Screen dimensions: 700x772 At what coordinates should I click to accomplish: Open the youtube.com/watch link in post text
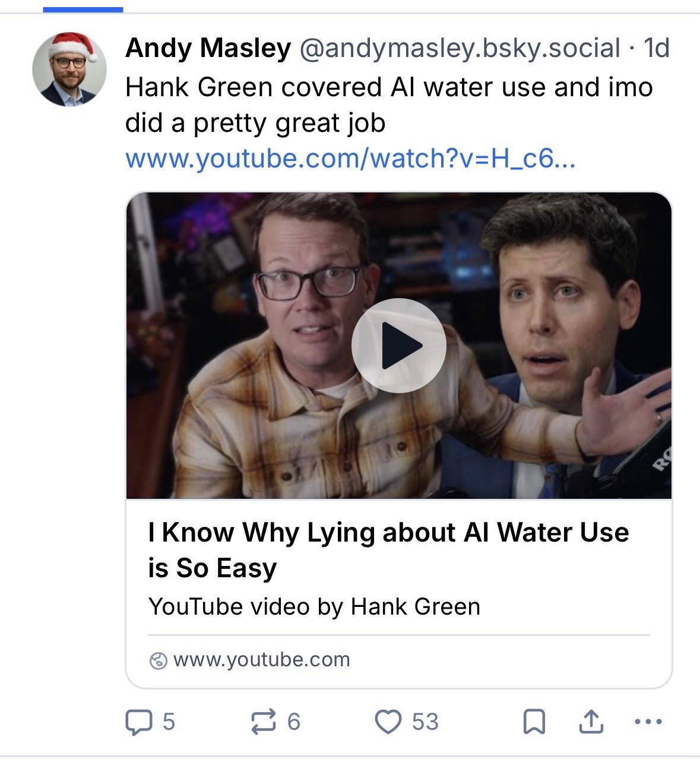click(x=350, y=159)
